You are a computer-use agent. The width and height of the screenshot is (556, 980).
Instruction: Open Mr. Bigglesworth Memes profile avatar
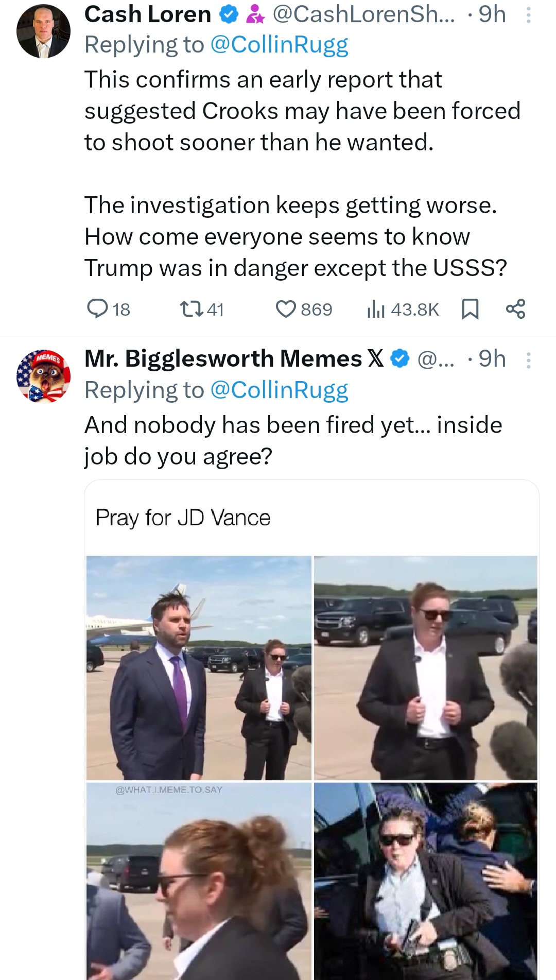coord(43,376)
